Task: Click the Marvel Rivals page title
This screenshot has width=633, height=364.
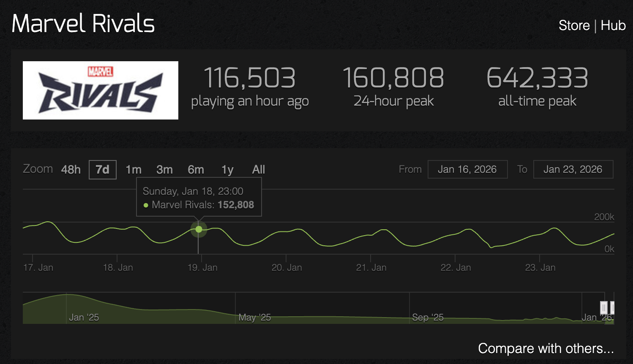Action: [83, 24]
